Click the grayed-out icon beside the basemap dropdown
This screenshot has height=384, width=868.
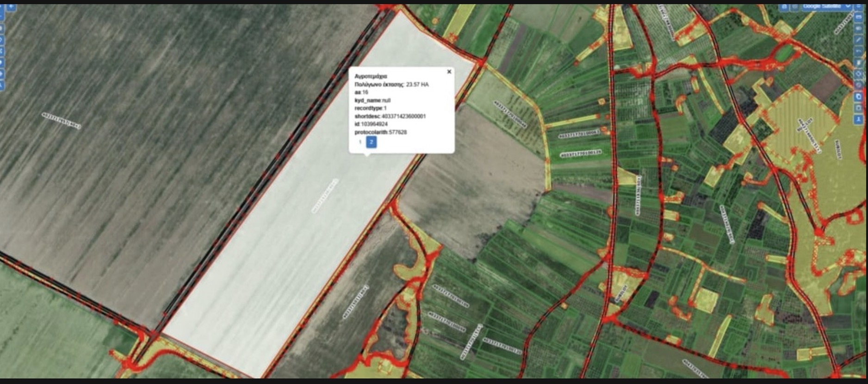795,6
